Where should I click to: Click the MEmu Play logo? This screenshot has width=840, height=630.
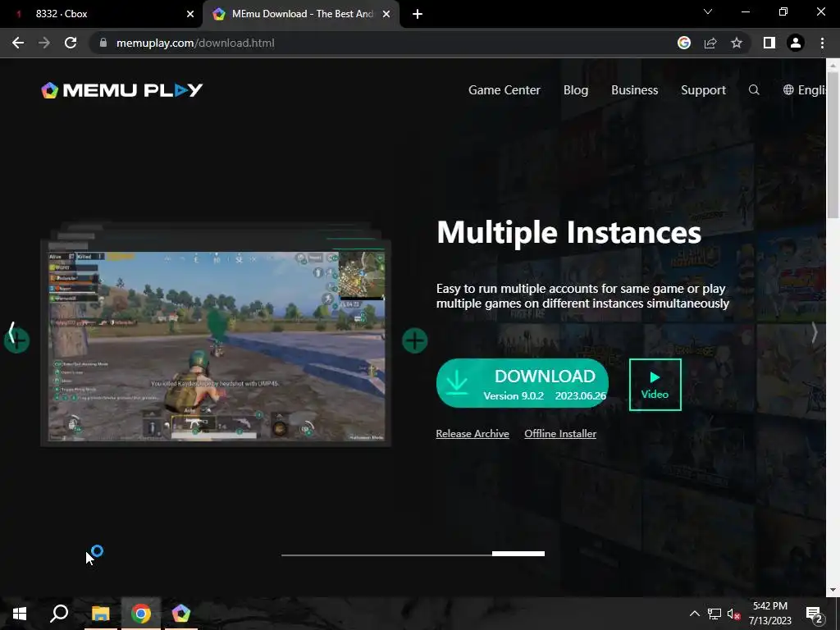click(x=122, y=90)
